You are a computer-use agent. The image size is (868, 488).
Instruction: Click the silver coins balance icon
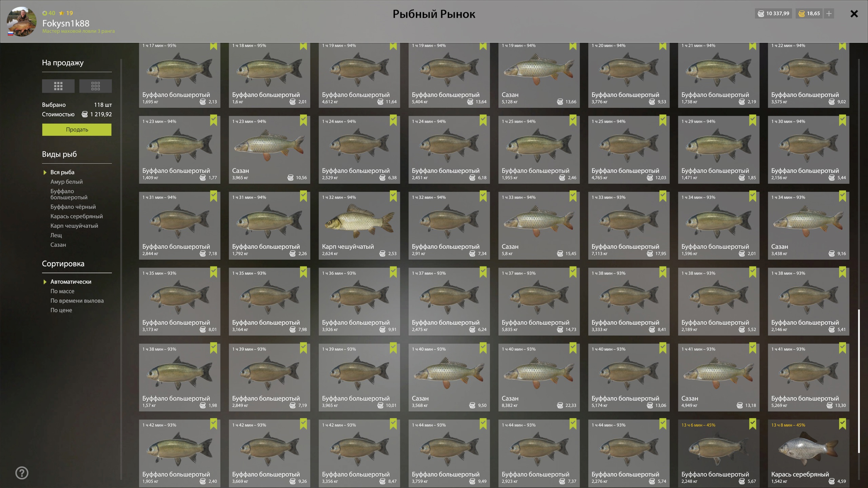[761, 14]
